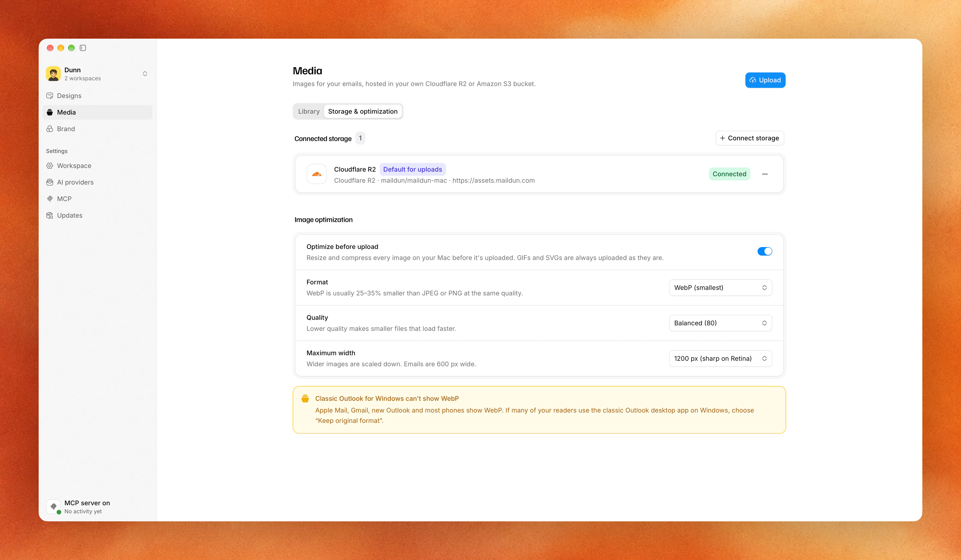The image size is (961, 560).
Task: Click the connected storage count badge
Action: (x=360, y=138)
